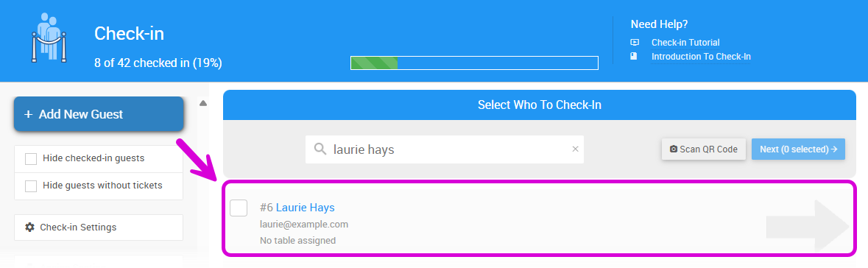This screenshot has width=868, height=268.
Task: Click the sidebar scroll-up triangle arrow
Action: 203,103
